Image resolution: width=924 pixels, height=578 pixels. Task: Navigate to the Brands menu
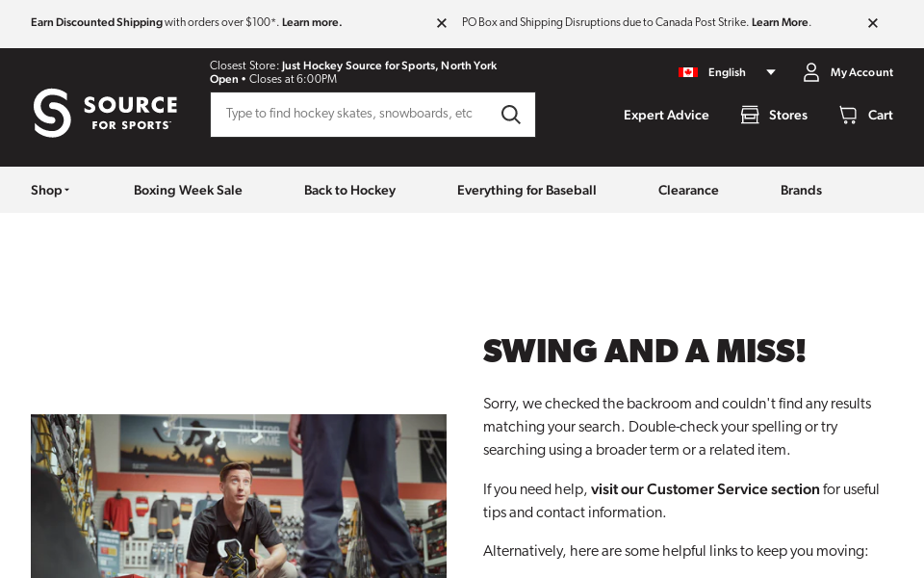(x=801, y=190)
